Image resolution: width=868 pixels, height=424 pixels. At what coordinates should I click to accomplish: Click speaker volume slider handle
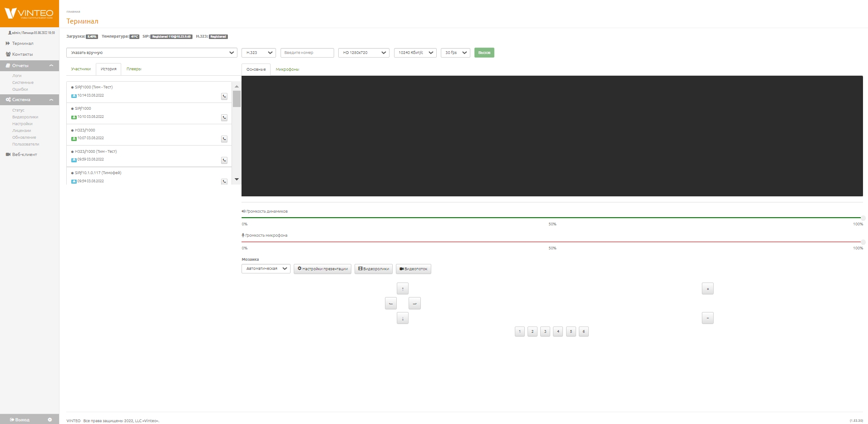(x=863, y=218)
